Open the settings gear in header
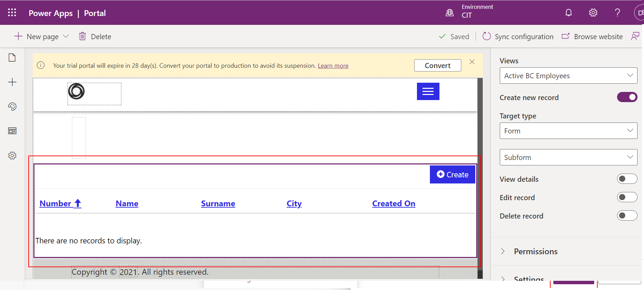 click(593, 13)
